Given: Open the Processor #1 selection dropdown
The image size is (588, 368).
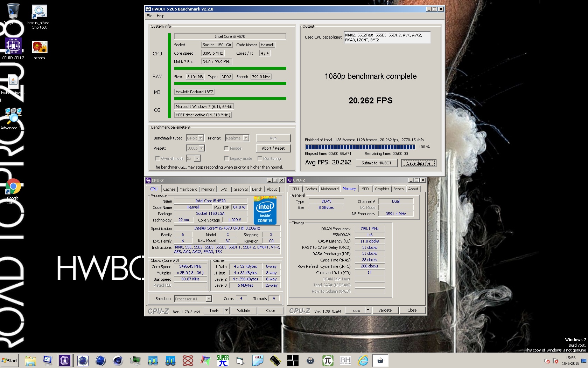Looking at the screenshot, I should (193, 299).
